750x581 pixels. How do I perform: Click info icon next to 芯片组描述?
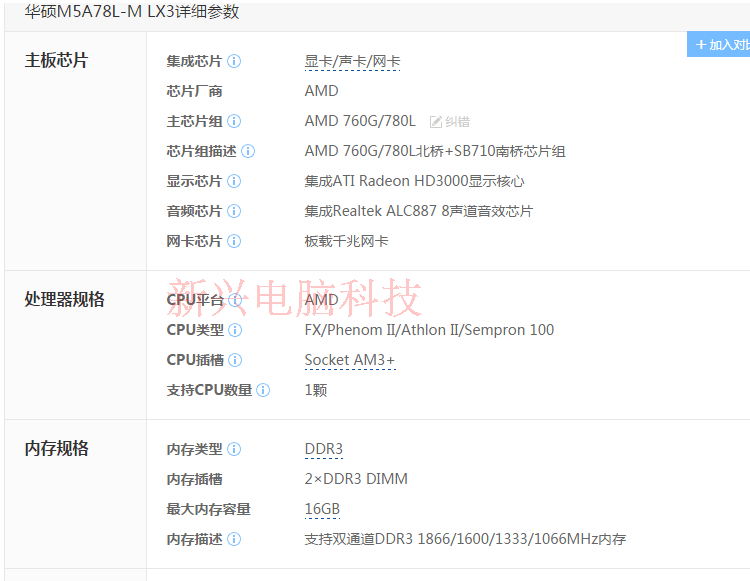pos(248,151)
